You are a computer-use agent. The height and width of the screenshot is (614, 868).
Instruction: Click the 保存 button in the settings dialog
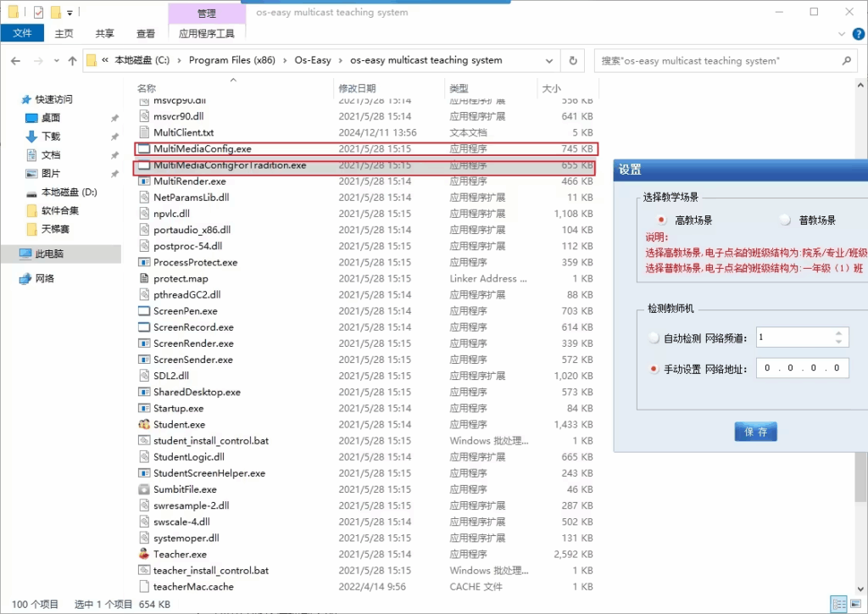click(x=754, y=431)
